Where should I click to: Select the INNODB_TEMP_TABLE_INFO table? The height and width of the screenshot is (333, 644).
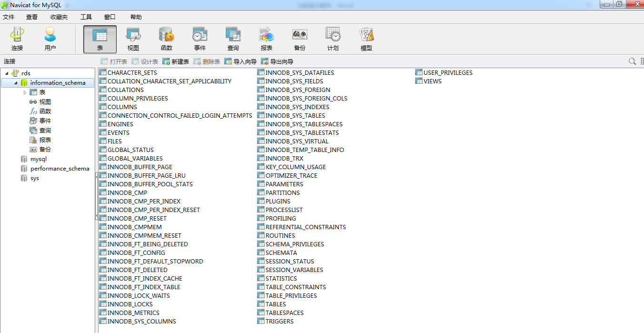click(301, 150)
